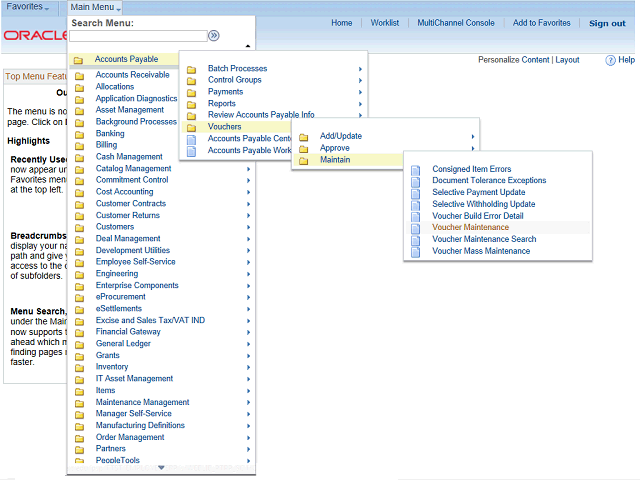This screenshot has height=480, width=640.
Task: Click the eProcurement folder icon
Action: [x=79, y=298]
